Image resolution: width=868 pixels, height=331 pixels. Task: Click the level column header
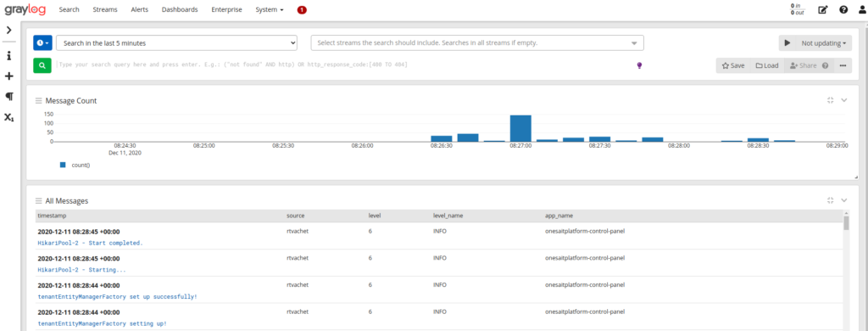point(375,215)
